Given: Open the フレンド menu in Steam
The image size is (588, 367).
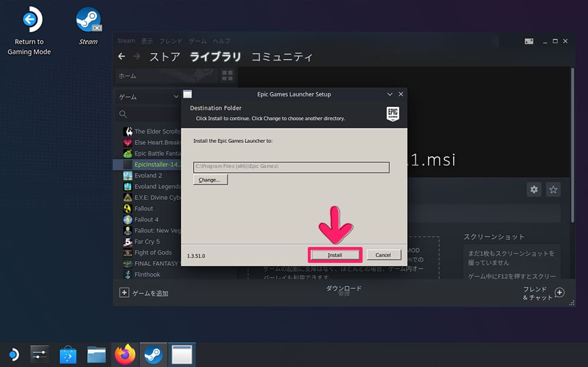Looking at the screenshot, I should tap(171, 41).
